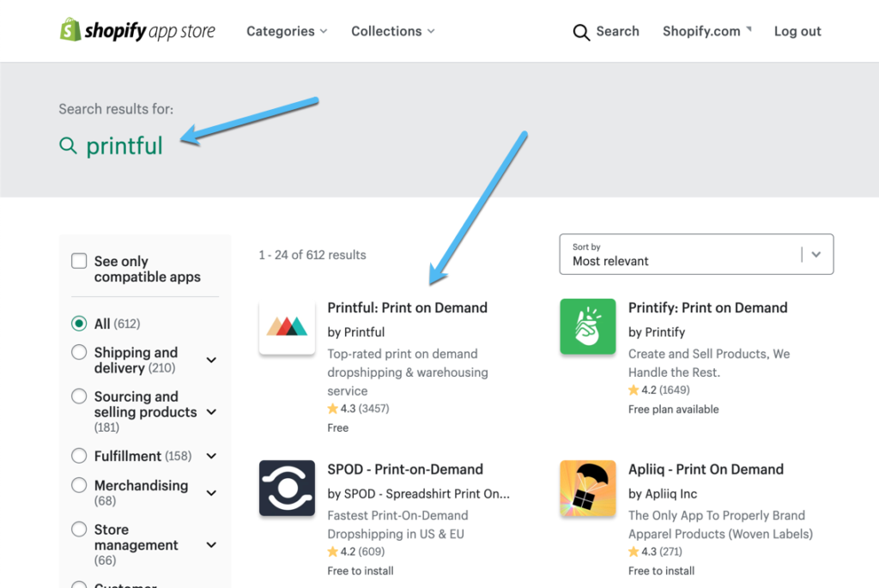Expand the Fulfillment chevron
This screenshot has width=879, height=588.
click(x=211, y=456)
